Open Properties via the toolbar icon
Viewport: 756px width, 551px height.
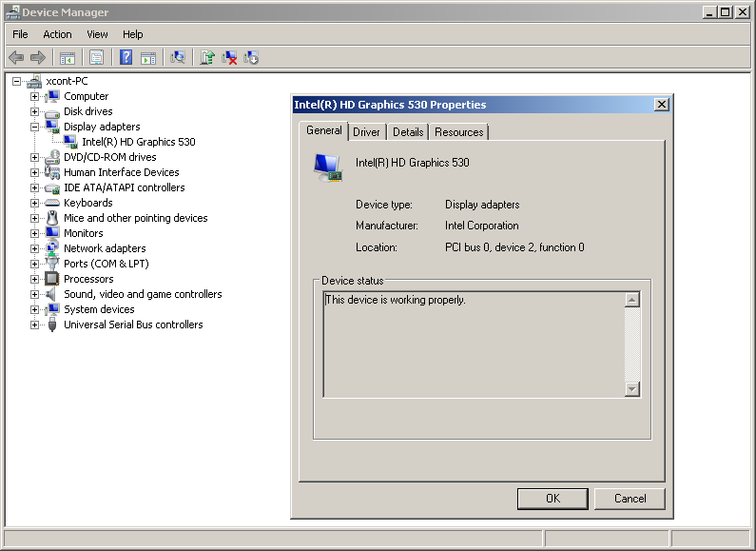pos(96,58)
